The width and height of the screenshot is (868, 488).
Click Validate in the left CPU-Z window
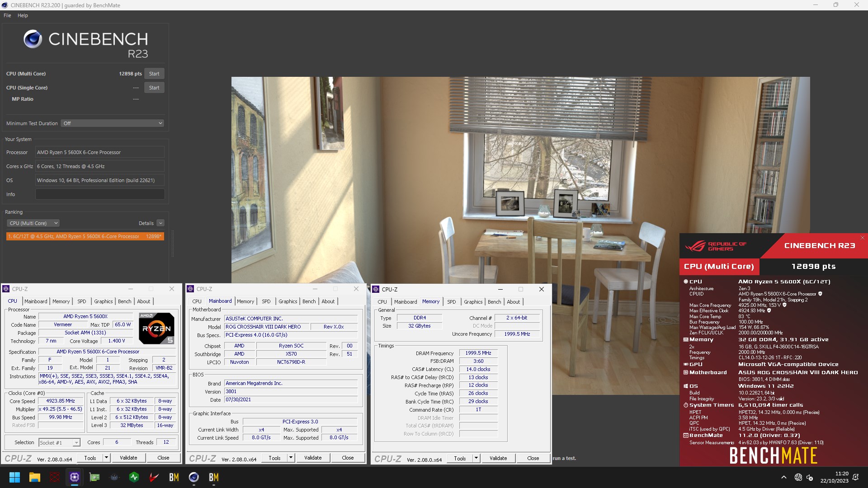tap(128, 458)
